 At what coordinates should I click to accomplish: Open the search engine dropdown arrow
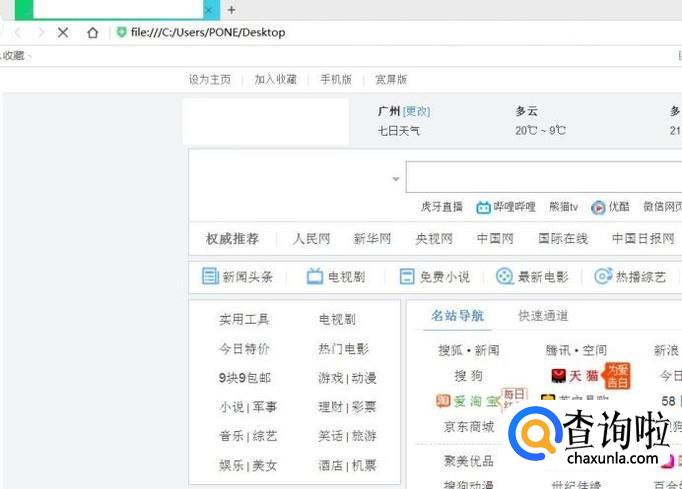tap(396, 179)
